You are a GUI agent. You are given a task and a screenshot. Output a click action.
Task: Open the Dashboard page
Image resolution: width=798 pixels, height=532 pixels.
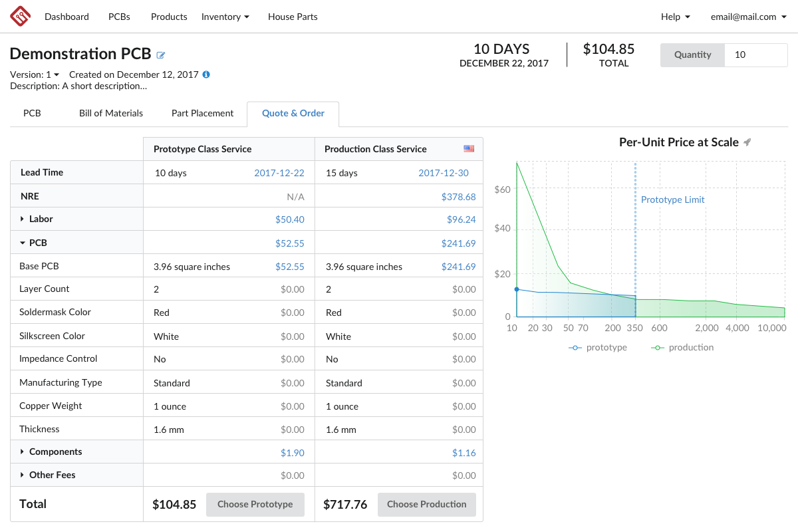(x=66, y=17)
